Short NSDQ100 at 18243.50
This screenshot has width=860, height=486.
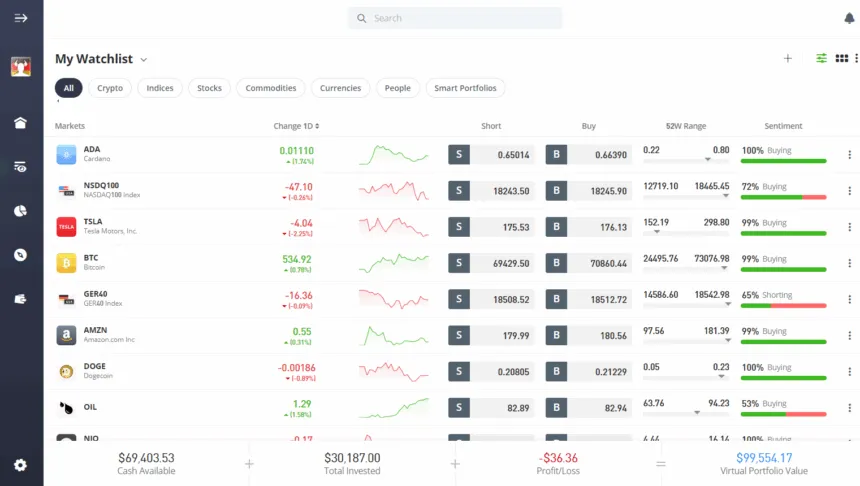491,191
